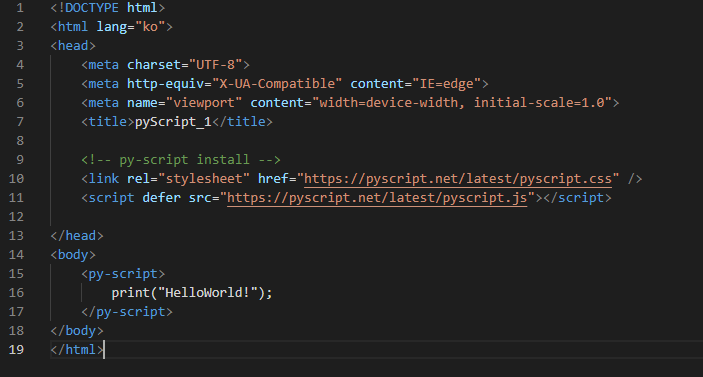Screen dimensions: 703x377
Task: Click the charset "UTF-8" value
Action: [x=215, y=65]
